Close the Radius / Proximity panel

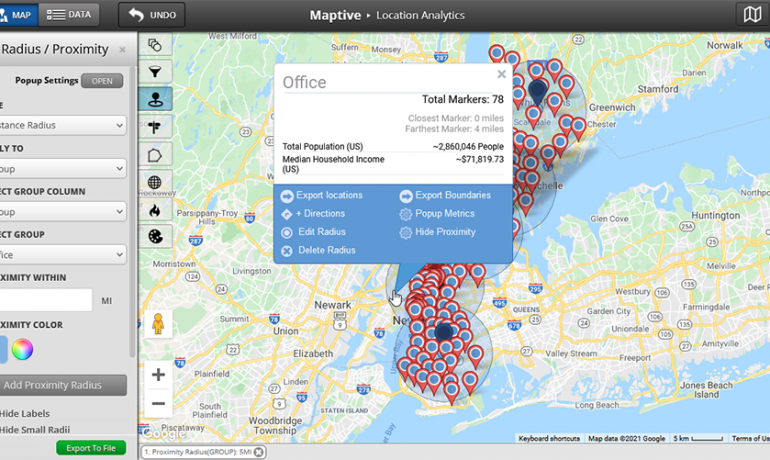click(122, 50)
